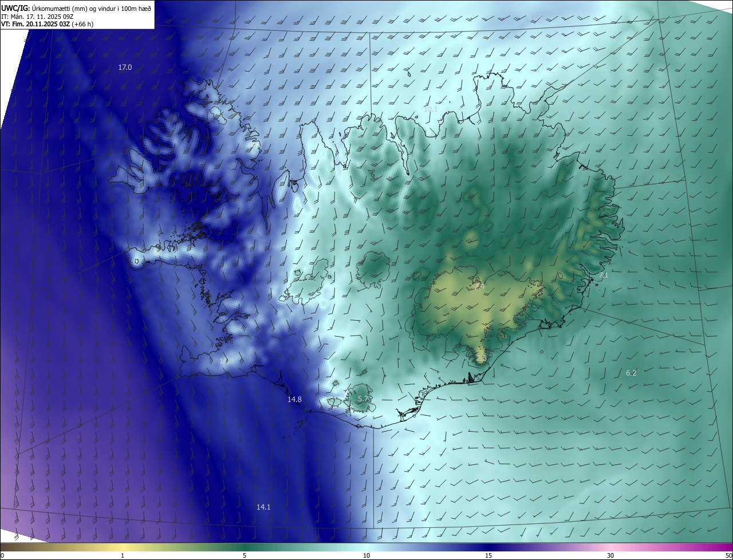This screenshot has width=733, height=560.
Task: Click the 14.8 value label on the south coast
Action: (x=294, y=400)
